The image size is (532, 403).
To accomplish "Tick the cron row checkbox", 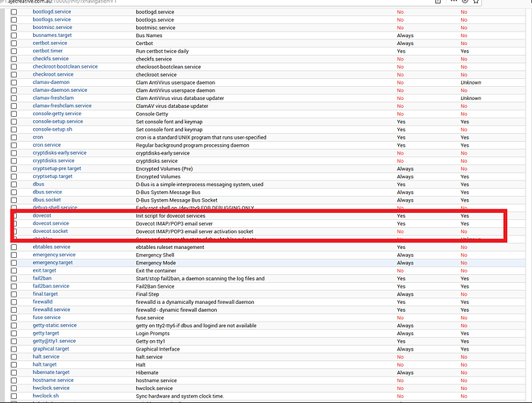I will (x=14, y=137).
